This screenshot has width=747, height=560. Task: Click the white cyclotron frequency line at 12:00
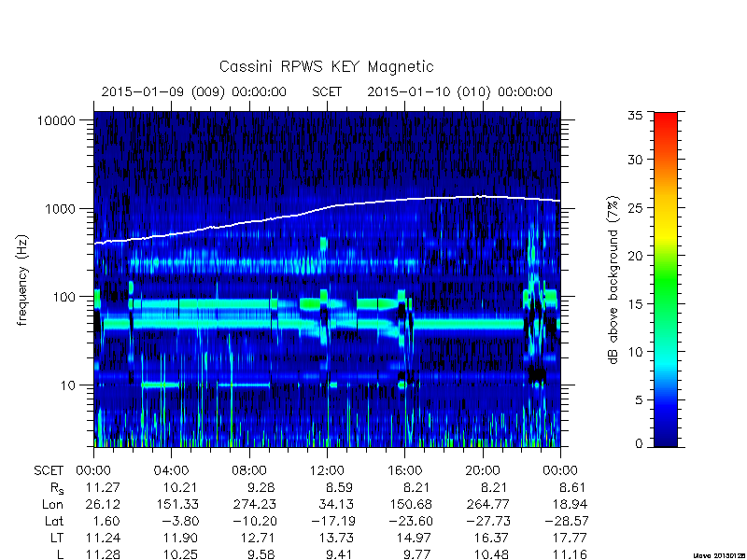(x=327, y=207)
